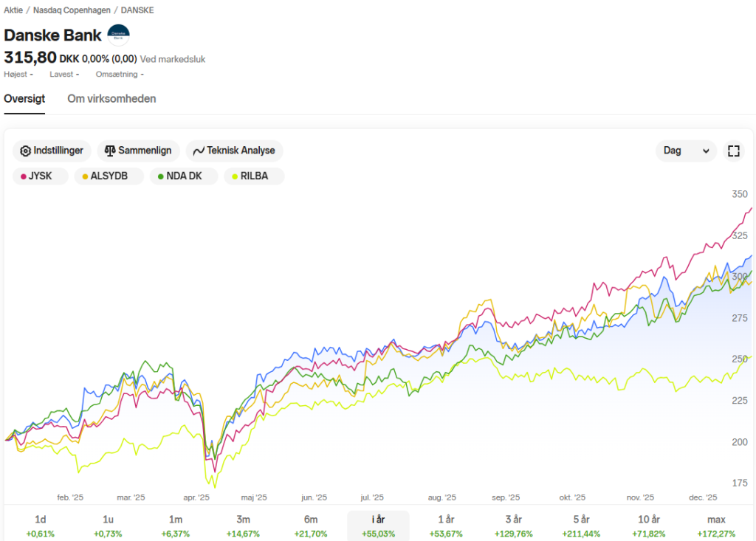Select the 6m time range

[311, 526]
